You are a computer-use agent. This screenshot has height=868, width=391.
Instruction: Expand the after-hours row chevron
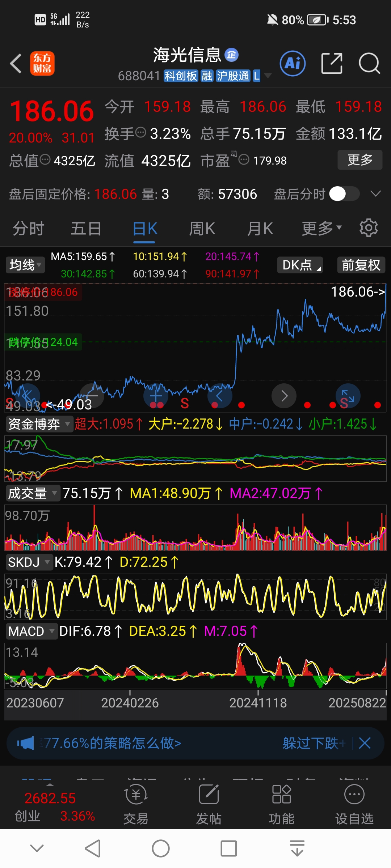376,194
